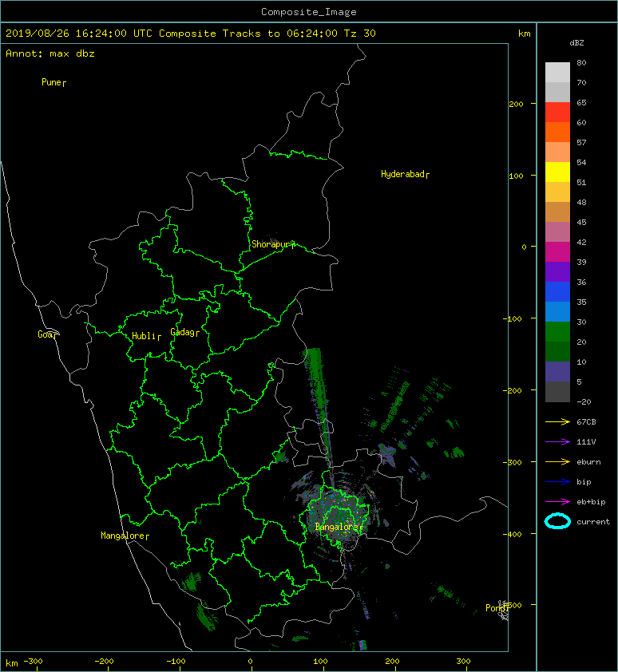Viewport: 618px width, 672px height.
Task: Click the Pondi label near map edge
Action: (496, 607)
